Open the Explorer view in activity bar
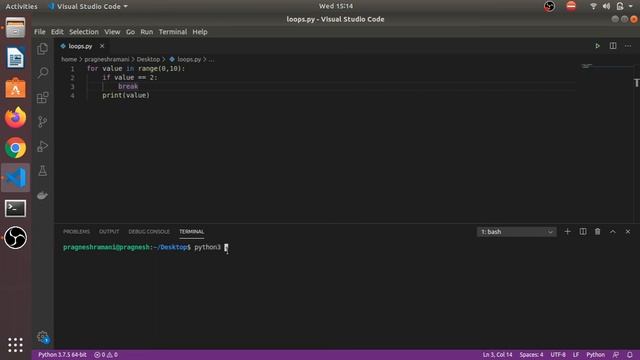 click(42, 49)
